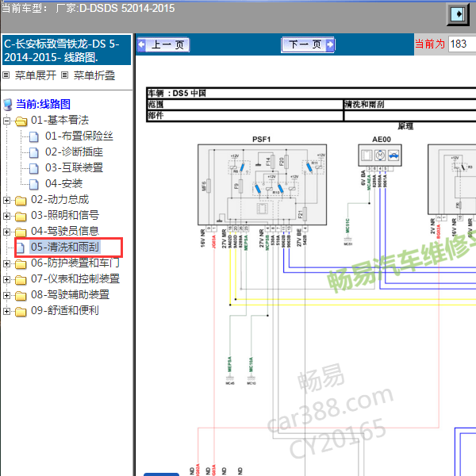Image resolution: width=476 pixels, height=476 pixels.
Task: Expand the 06-防护装置和车门 folder
Action: click(x=6, y=264)
